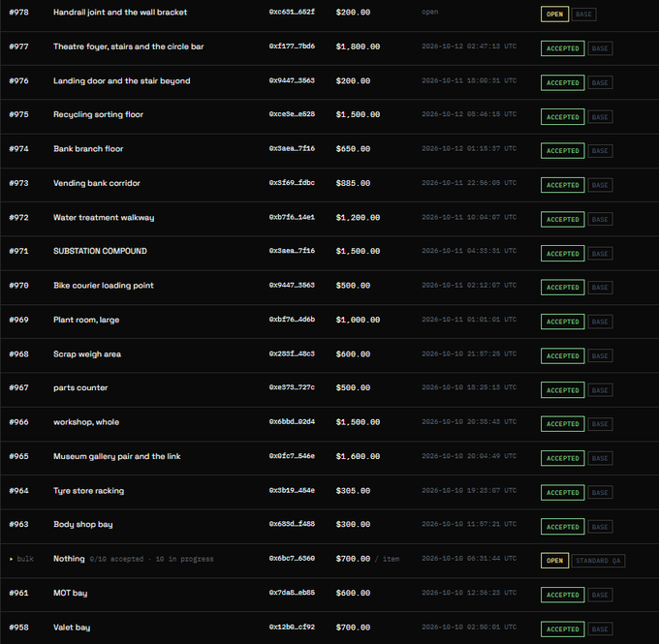Select 'workshop, whole' title
The image size is (659, 644).
click(86, 422)
